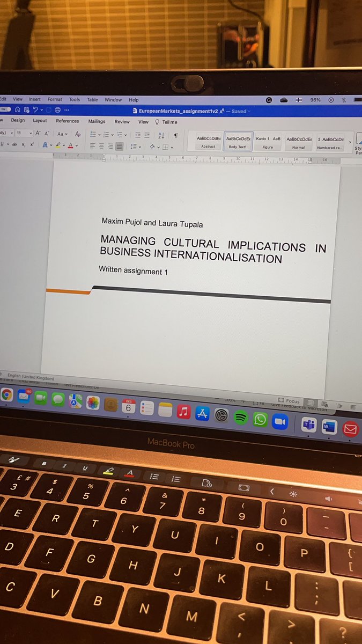Open the numbered list dropdown arrow
The image size is (362, 644).
point(112,135)
